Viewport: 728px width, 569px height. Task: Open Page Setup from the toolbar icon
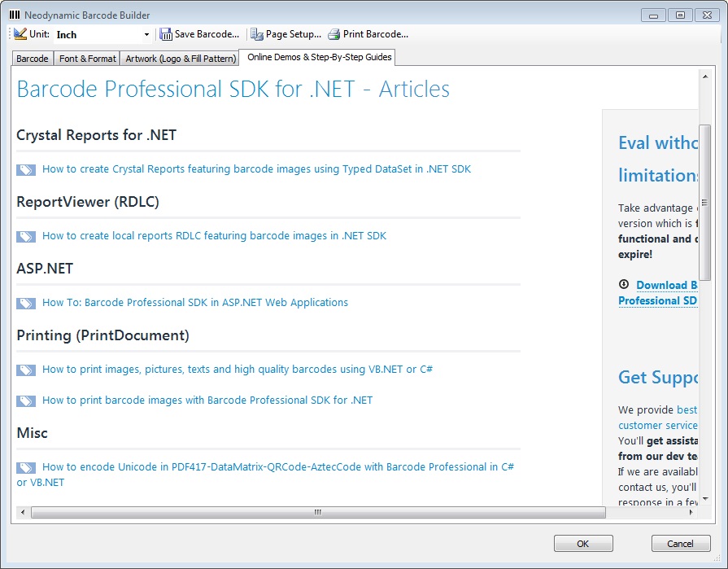pyautogui.click(x=257, y=34)
